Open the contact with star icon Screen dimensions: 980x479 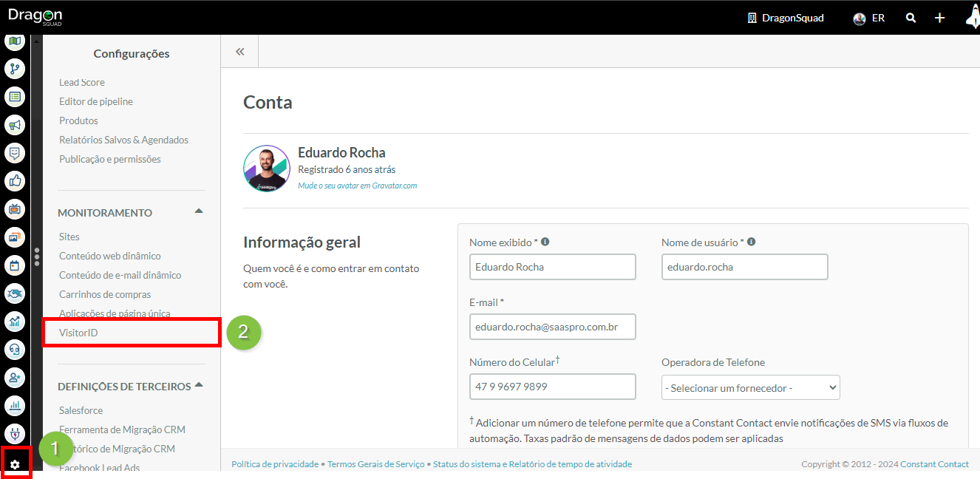pos(15,378)
